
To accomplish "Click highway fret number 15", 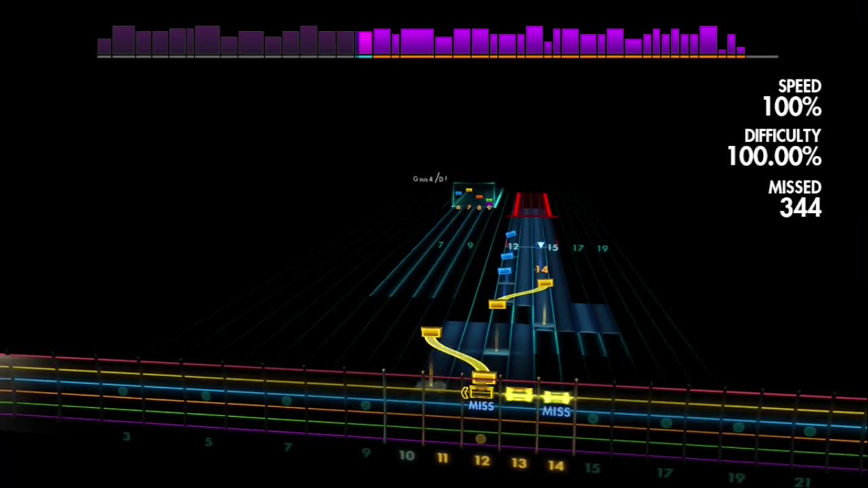I will tap(553, 248).
